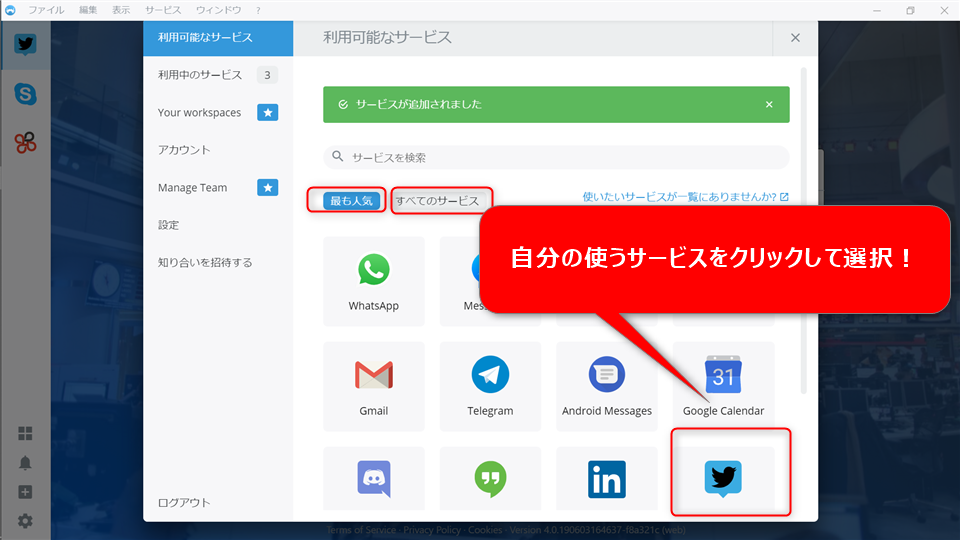Open the red clover-shaped service in the sidebar

(25, 143)
